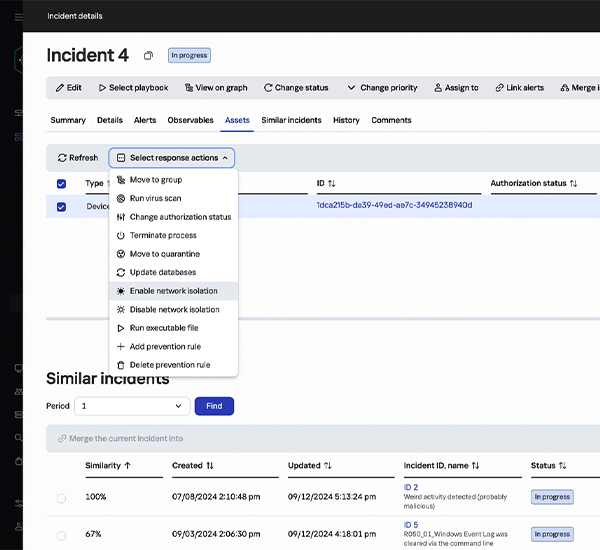Image resolution: width=600 pixels, height=550 pixels.
Task: Open the History tab
Action: (346, 120)
